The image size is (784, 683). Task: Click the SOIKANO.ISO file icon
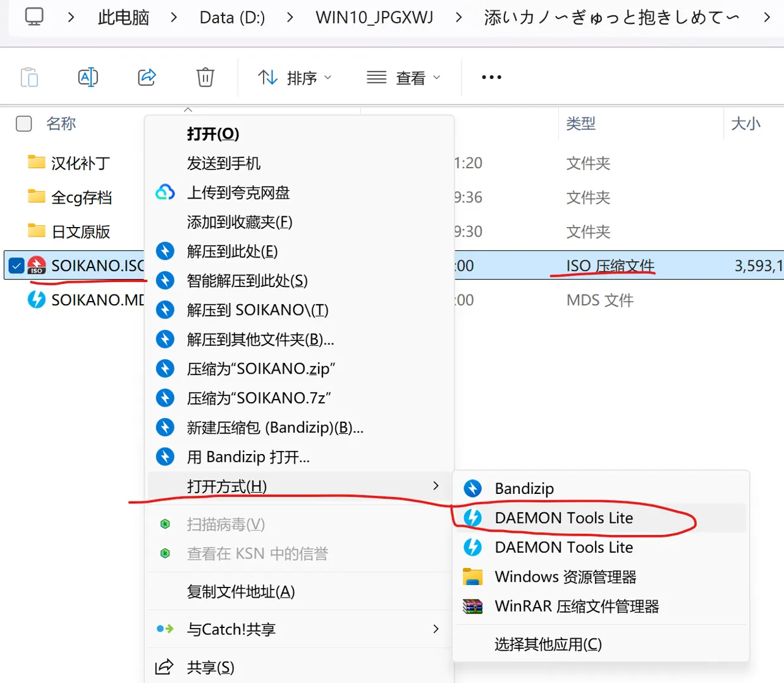[37, 266]
